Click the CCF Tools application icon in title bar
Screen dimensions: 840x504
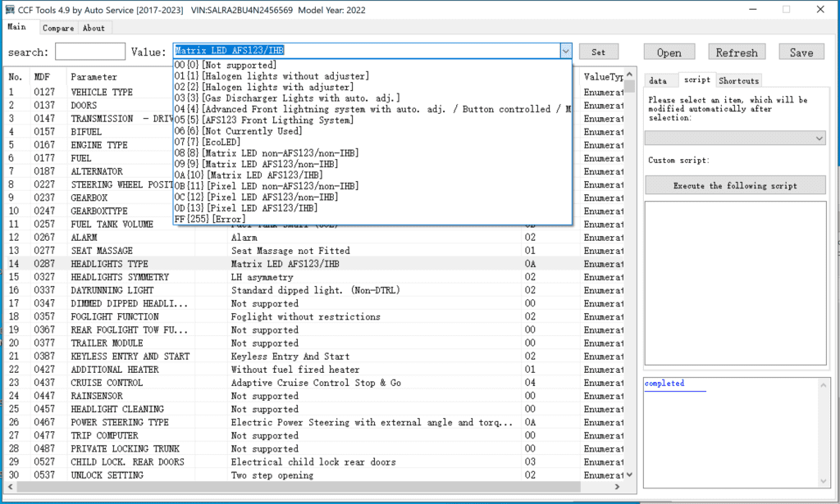pos(10,9)
